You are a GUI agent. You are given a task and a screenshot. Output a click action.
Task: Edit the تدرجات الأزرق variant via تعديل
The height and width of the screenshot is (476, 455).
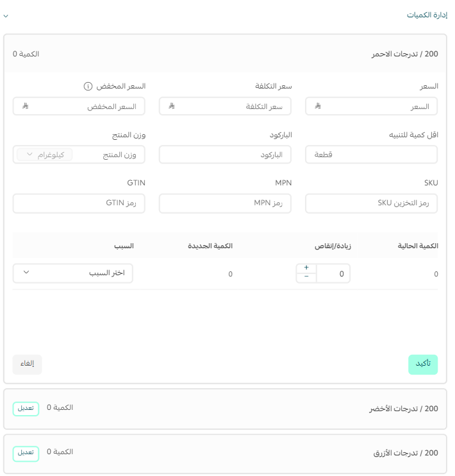(x=26, y=454)
